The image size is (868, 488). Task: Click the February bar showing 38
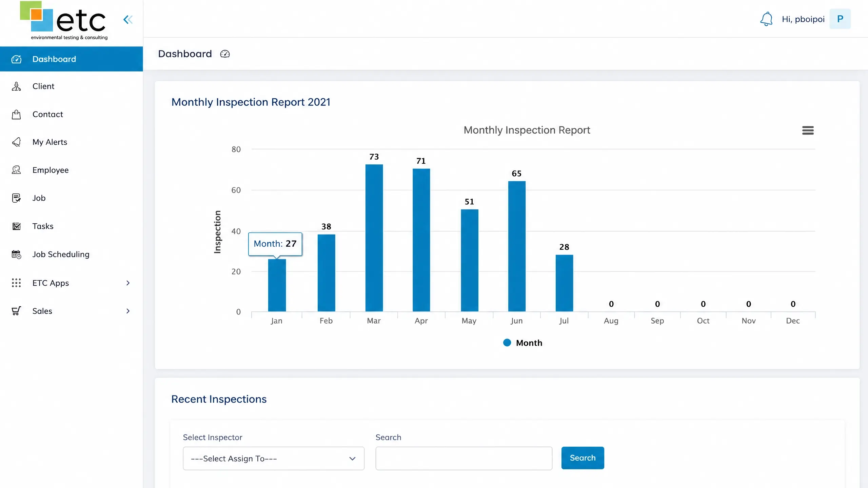coord(326,273)
